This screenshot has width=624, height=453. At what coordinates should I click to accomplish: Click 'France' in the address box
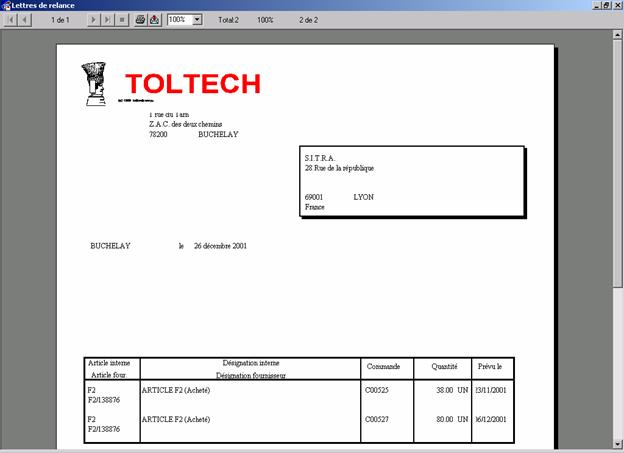[315, 207]
